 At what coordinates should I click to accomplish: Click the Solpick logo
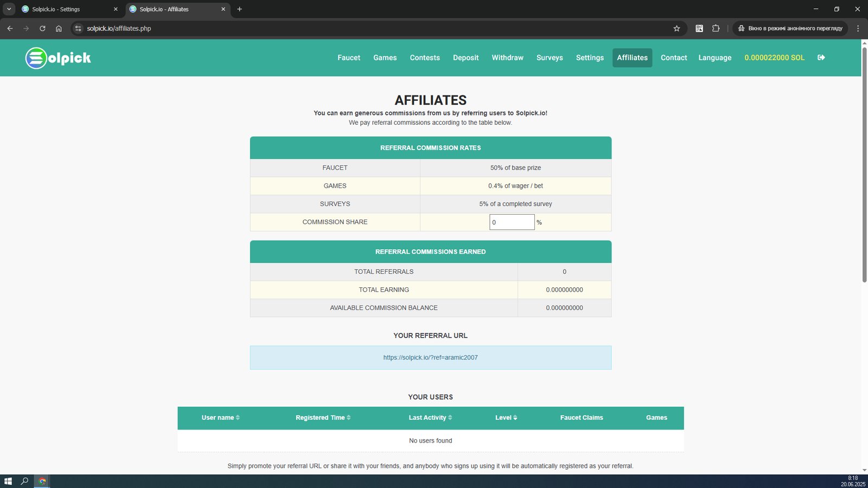point(58,58)
